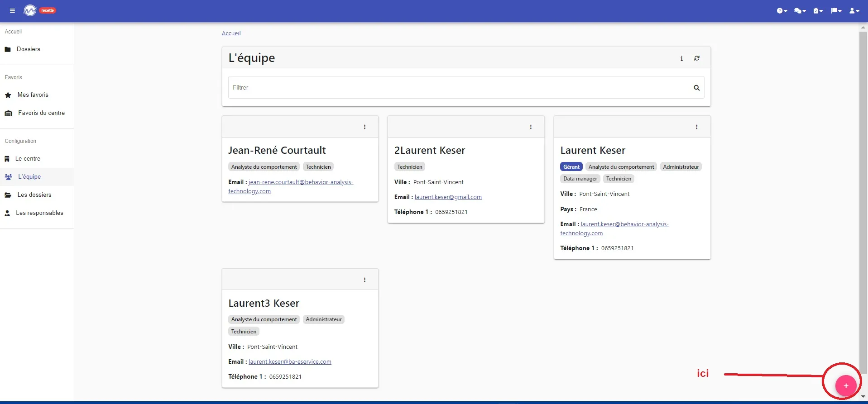
Task: Open the options menu on Jean-René Courtault card
Action: [364, 127]
